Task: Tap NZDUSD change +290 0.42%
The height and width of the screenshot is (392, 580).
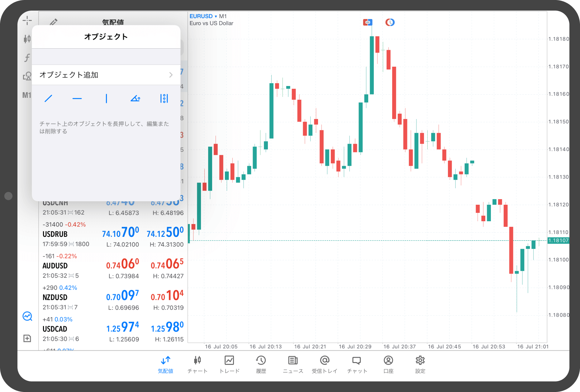Action: pos(60,288)
